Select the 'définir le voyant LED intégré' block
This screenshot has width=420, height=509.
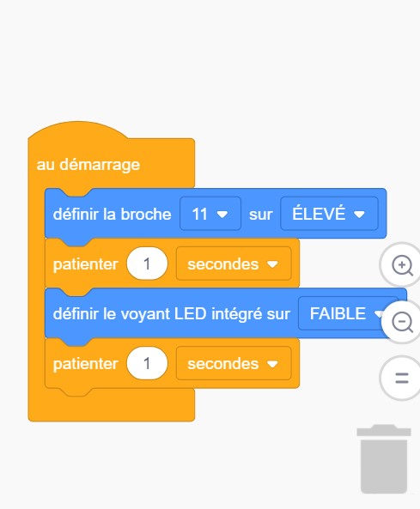(171, 314)
